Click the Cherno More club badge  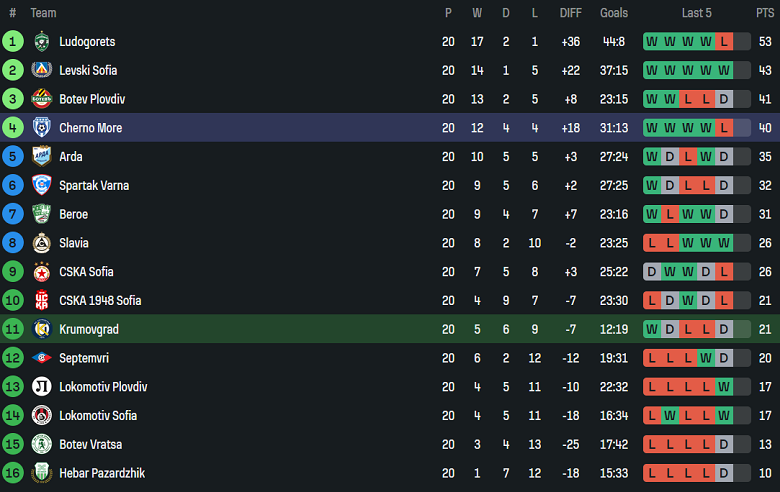pyautogui.click(x=41, y=128)
